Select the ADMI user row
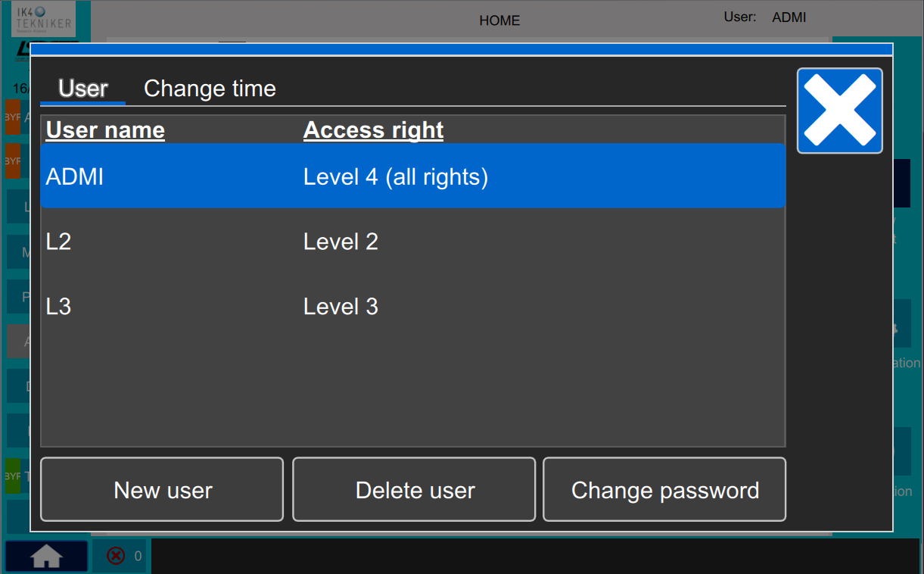The width and height of the screenshot is (924, 574). (x=413, y=176)
